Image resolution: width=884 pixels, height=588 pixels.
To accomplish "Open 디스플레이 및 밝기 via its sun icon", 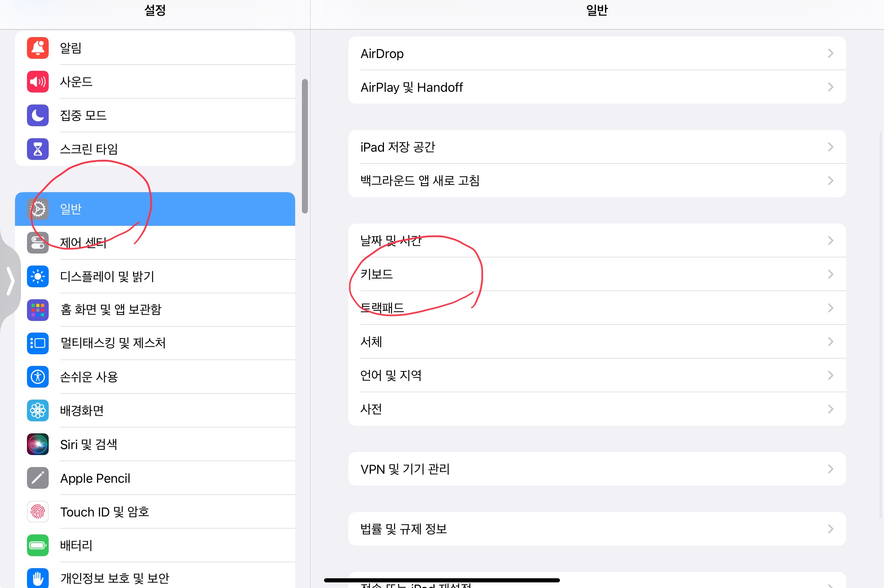I will tap(38, 277).
